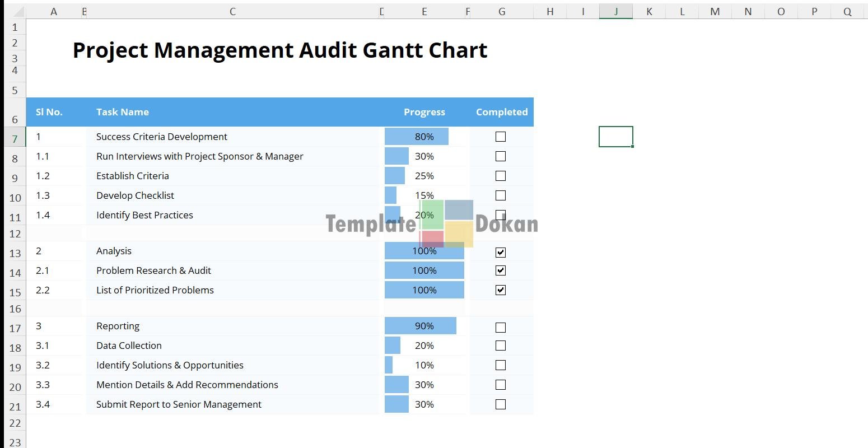Click the Project Management Audit Gantt Chart title
The width and height of the screenshot is (868, 448).
[x=280, y=50]
